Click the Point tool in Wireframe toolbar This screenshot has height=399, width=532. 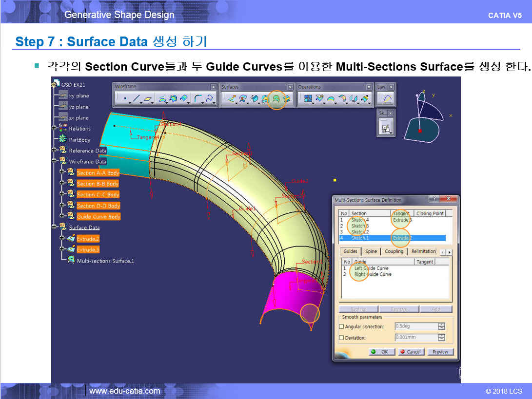(125, 99)
